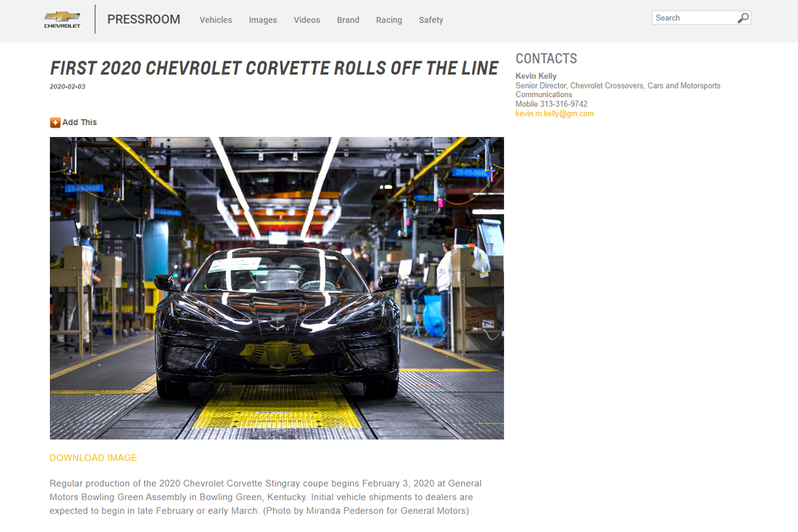
Task: Open the PRESSROOM home link
Action: [144, 19]
